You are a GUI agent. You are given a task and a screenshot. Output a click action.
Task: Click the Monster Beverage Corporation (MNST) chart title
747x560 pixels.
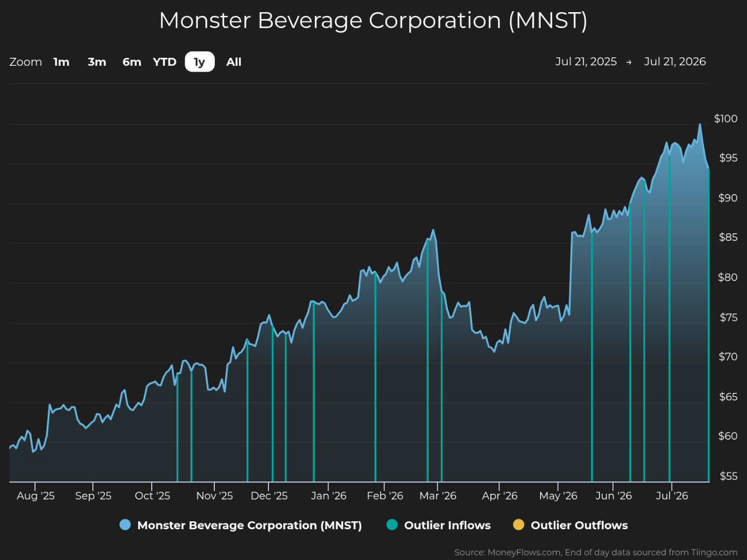tap(373, 21)
